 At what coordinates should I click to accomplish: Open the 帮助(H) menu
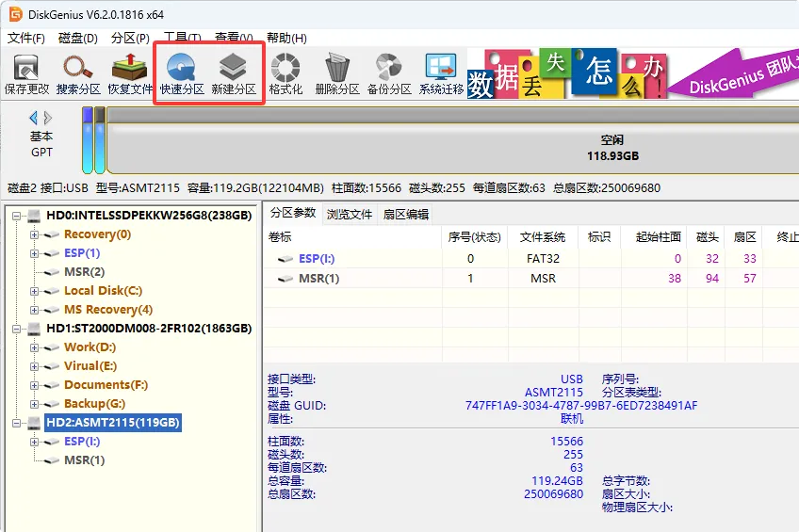coord(286,39)
